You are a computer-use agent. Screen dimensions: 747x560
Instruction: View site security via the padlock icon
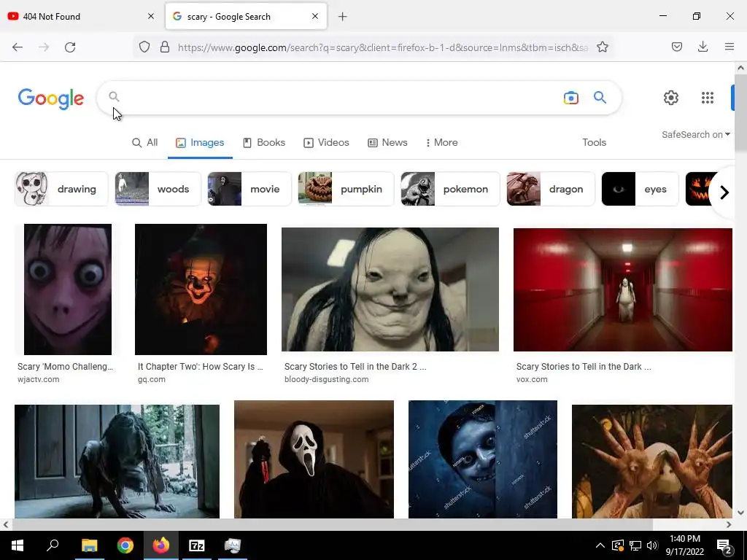(x=165, y=47)
